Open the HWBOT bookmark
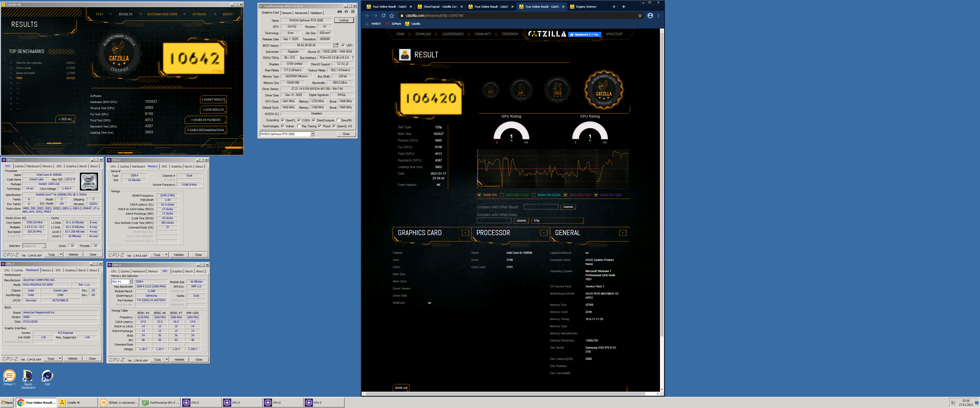980x408 pixels. (374, 23)
